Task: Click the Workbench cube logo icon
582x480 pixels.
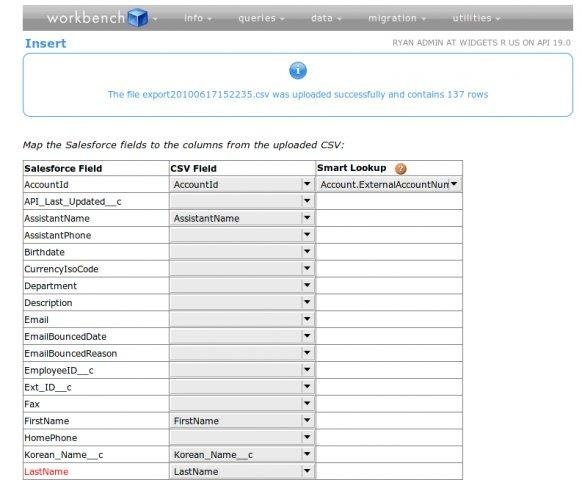Action: pyautogui.click(x=138, y=17)
